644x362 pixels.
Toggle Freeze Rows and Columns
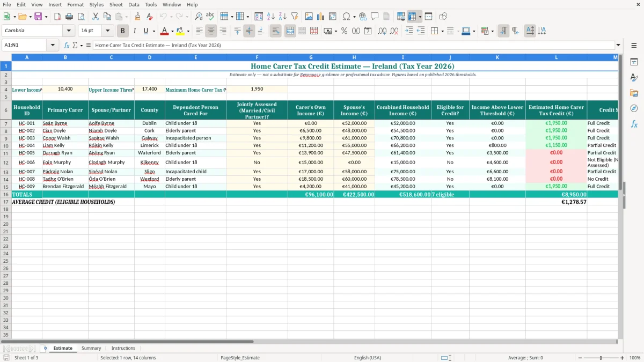point(413,17)
